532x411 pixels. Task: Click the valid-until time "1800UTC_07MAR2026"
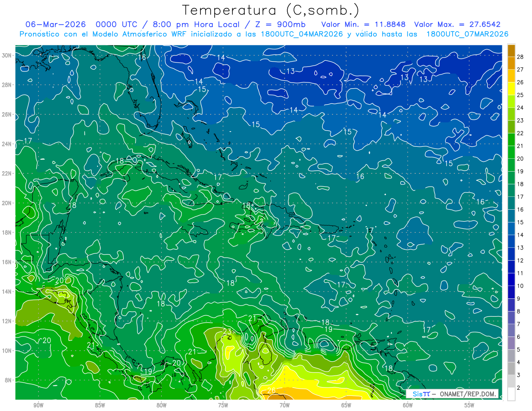coord(467,34)
